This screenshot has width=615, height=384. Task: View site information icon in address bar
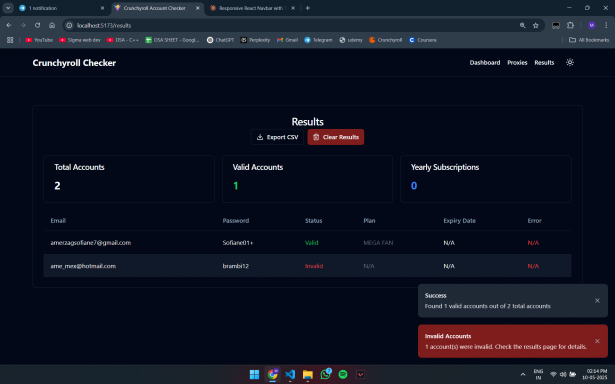pyautogui.click(x=69, y=25)
